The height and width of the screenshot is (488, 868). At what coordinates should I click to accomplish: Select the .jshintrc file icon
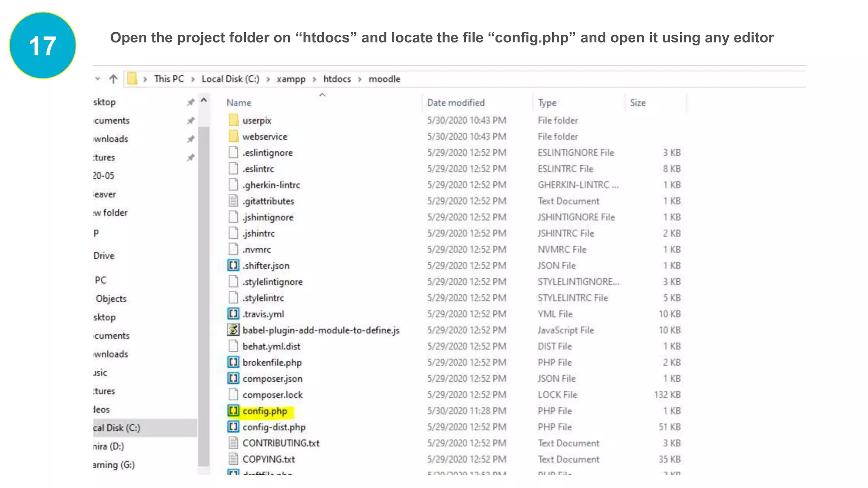point(233,233)
